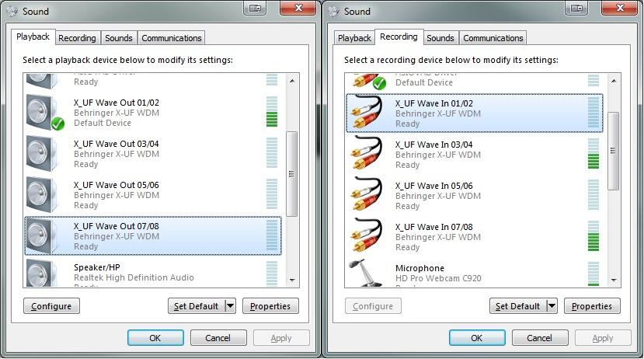This screenshot has width=644, height=359.
Task: Switch to Sounds tab in left Sound window
Action: click(119, 38)
